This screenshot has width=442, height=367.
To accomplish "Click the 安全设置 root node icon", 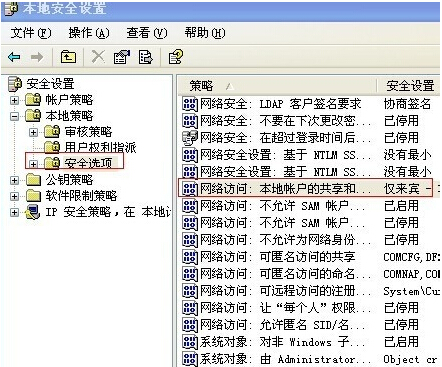I will pyautogui.click(x=15, y=84).
